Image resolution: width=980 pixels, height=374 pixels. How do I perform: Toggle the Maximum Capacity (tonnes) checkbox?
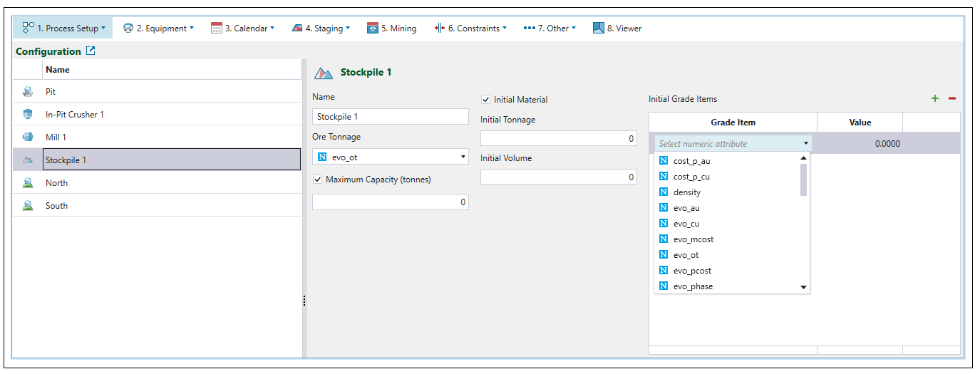(x=318, y=180)
